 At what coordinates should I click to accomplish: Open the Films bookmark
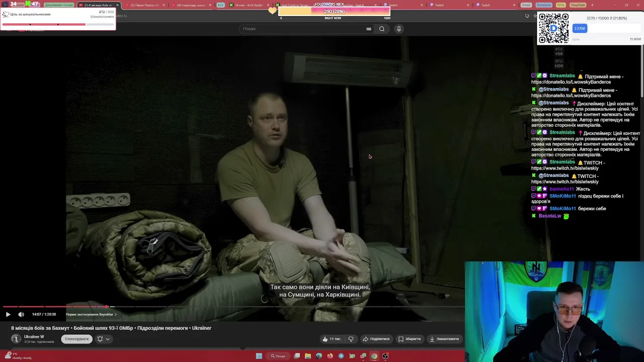coord(561,5)
